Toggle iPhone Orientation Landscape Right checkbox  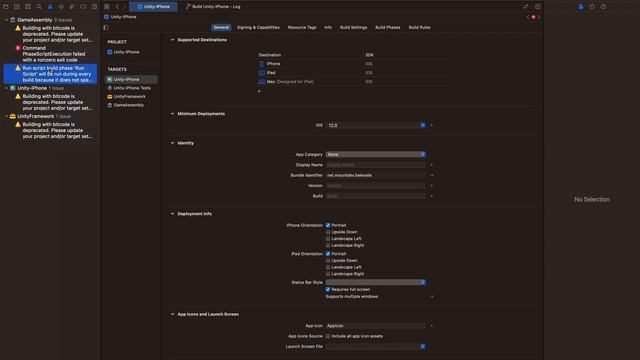328,245
